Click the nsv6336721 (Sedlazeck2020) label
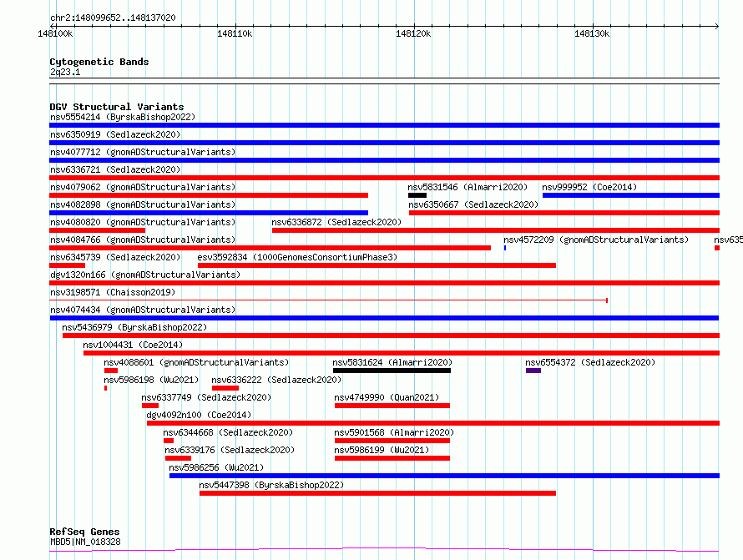Image resolution: width=743 pixels, height=560 pixels. point(115,169)
